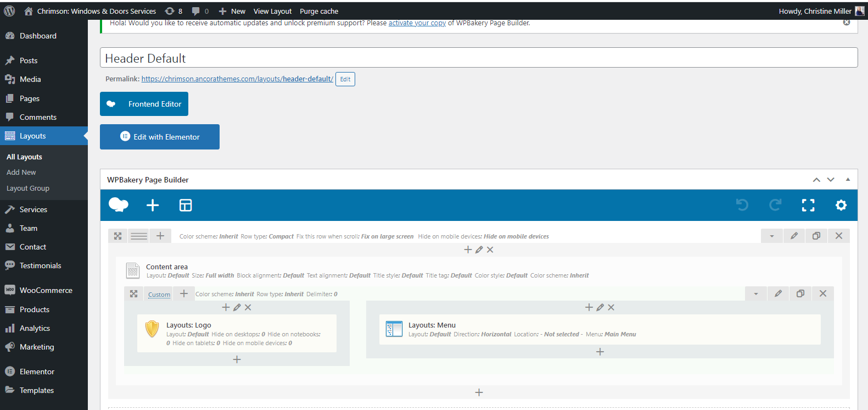The width and height of the screenshot is (868, 410).
Task: Edit the top row with pencil icon
Action: point(794,236)
